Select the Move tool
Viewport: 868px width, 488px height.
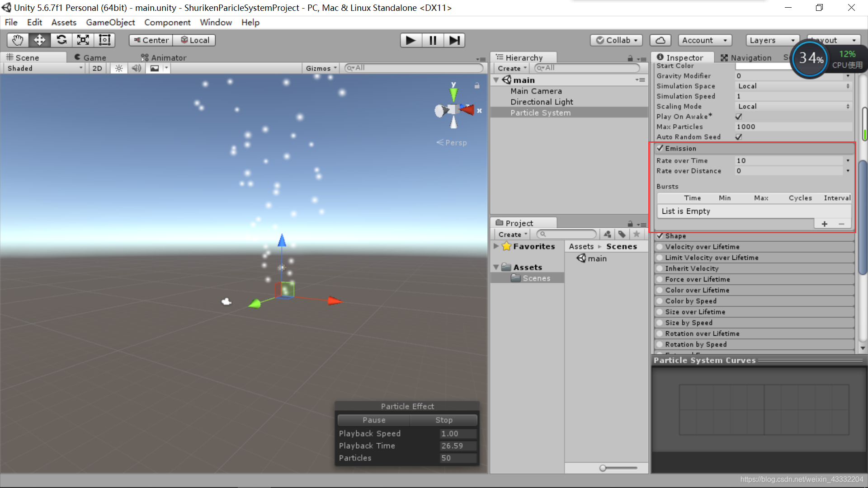point(39,40)
